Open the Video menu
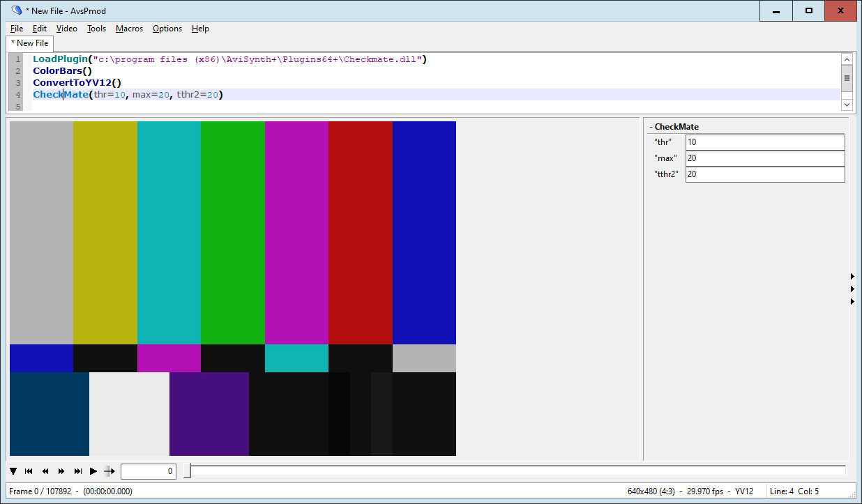The height and width of the screenshot is (504, 862). (x=67, y=29)
